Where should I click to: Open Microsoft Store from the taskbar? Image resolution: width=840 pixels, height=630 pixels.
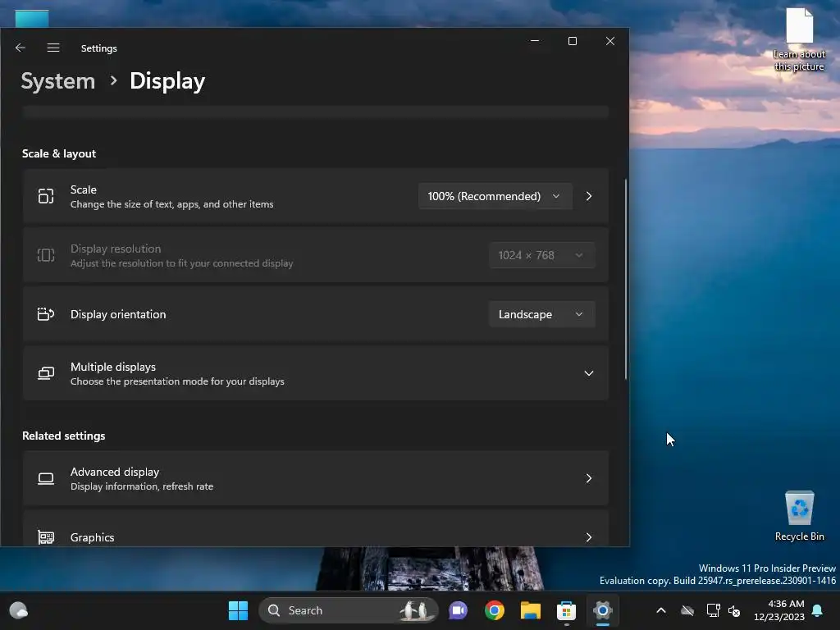point(566,610)
